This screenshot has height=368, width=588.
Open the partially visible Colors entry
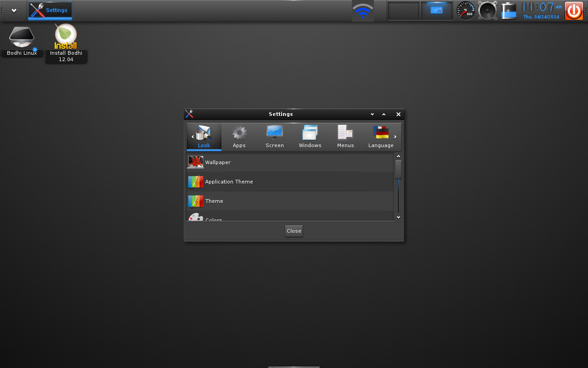tap(290, 216)
